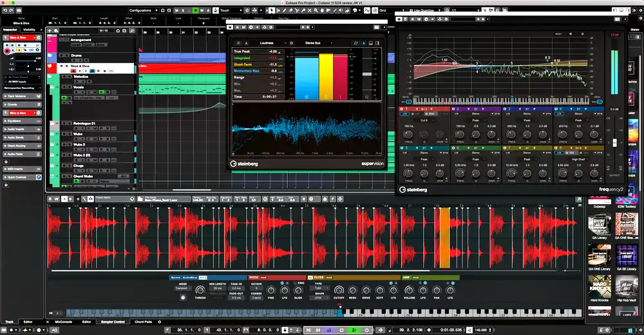Image resolution: width=644 pixels, height=335 pixels.
Task: Click the Redo arrow in the toolbar
Action: click(11, 10)
